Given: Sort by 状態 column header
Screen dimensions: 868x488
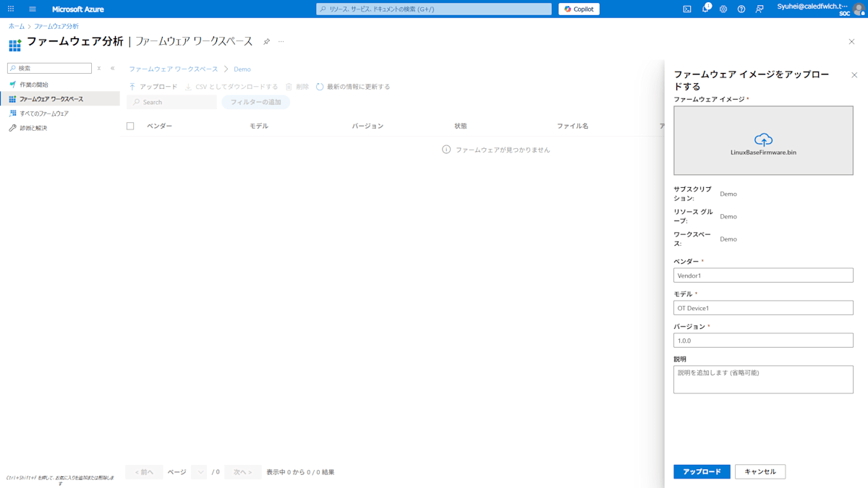Looking at the screenshot, I should coord(461,127).
